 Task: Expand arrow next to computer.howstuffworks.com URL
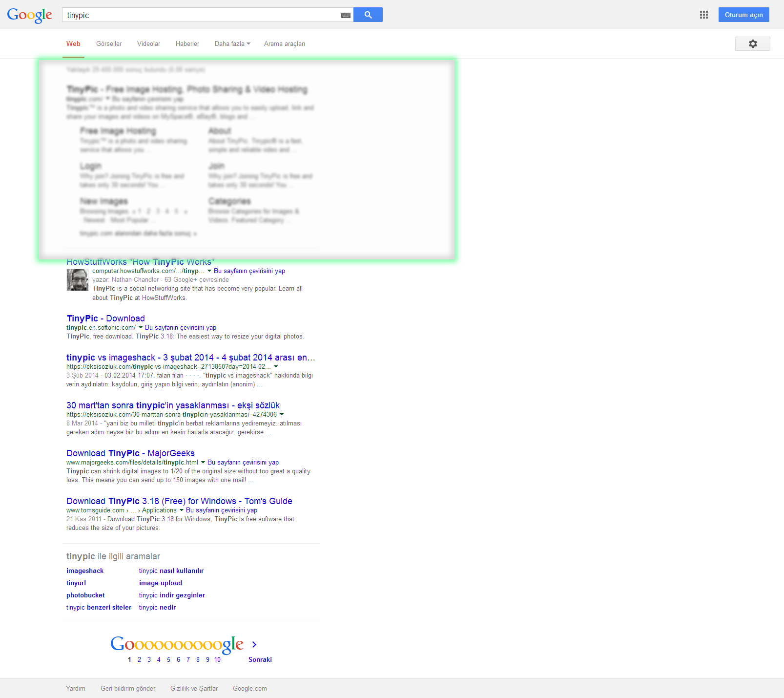click(209, 271)
